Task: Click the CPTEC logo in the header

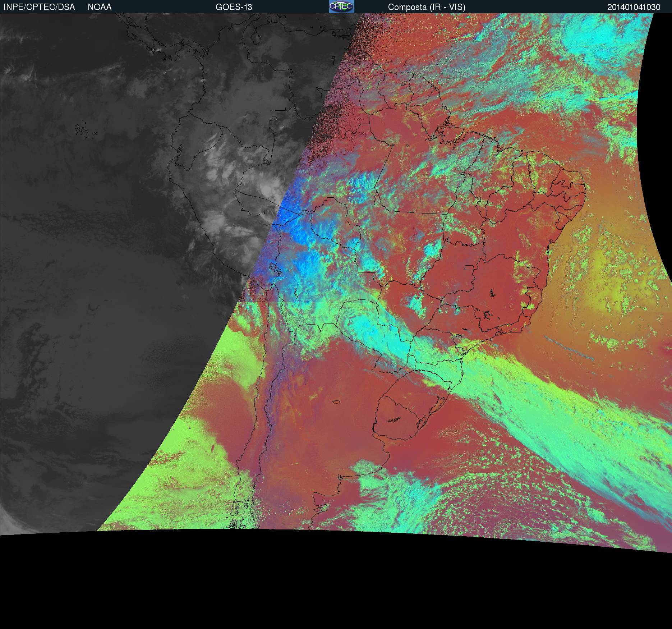Action: [341, 6]
